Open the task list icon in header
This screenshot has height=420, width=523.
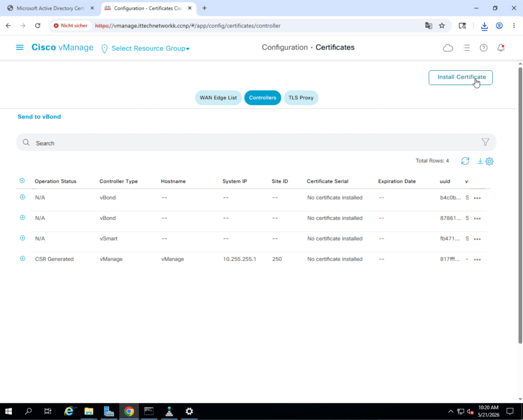[x=467, y=48]
